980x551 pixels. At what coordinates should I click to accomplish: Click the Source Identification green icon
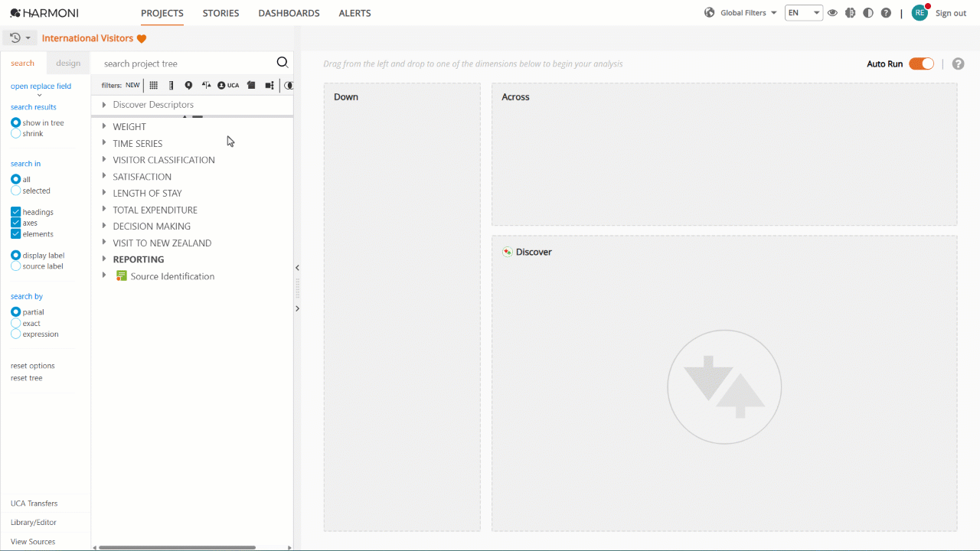(x=121, y=275)
